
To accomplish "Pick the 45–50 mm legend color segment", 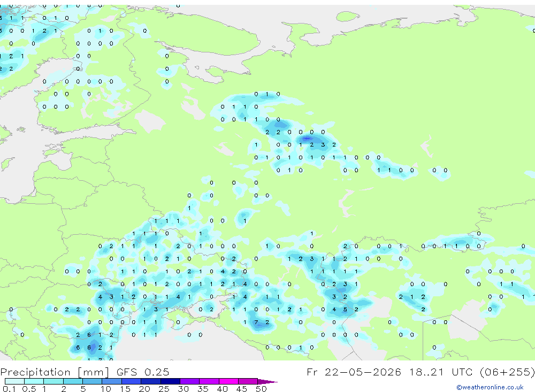I will click(x=248, y=381).
